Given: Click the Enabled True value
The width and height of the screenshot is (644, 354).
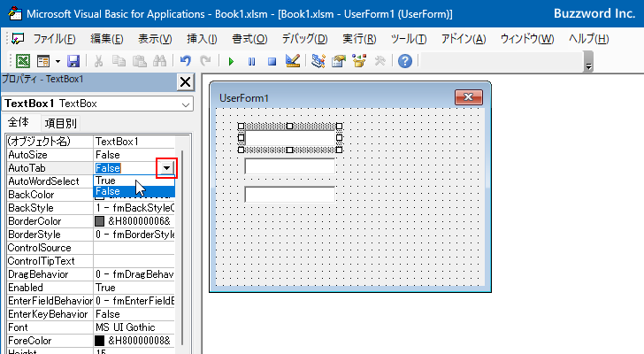Looking at the screenshot, I should [x=134, y=288].
